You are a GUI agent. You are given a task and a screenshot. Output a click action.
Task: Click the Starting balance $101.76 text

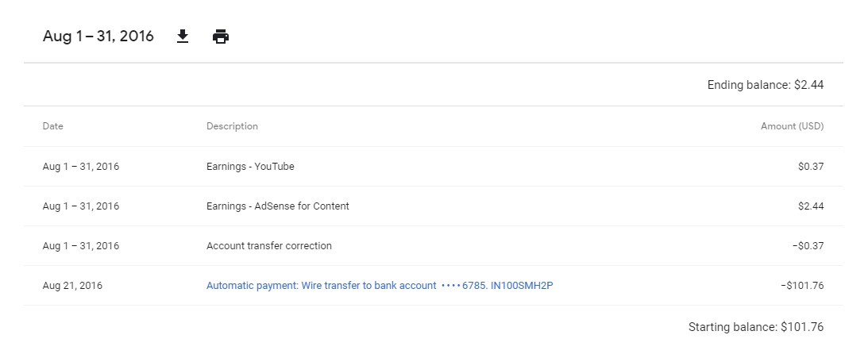(x=756, y=327)
